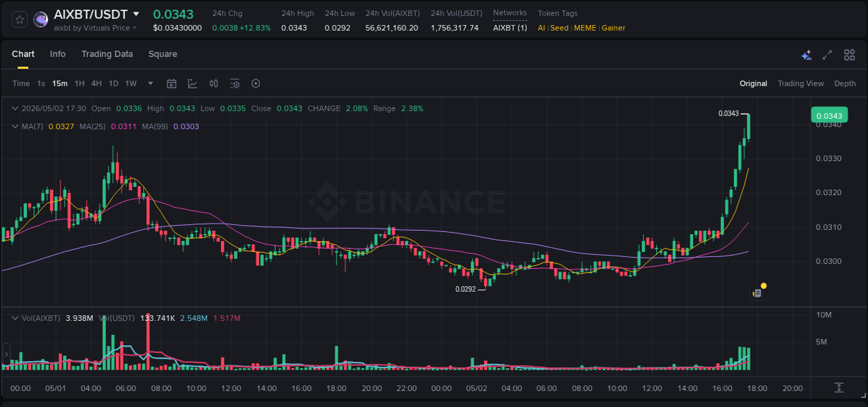868x407 pixels.
Task: Click the time axis label 05/02
Action: coord(476,388)
